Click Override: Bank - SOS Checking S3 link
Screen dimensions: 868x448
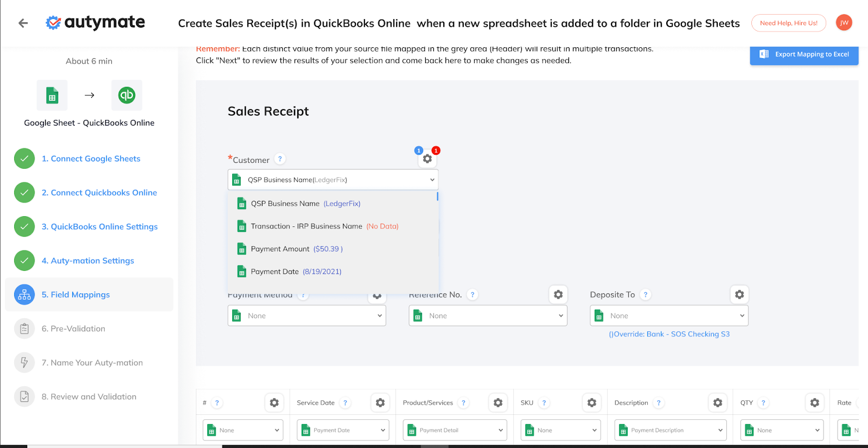(669, 334)
